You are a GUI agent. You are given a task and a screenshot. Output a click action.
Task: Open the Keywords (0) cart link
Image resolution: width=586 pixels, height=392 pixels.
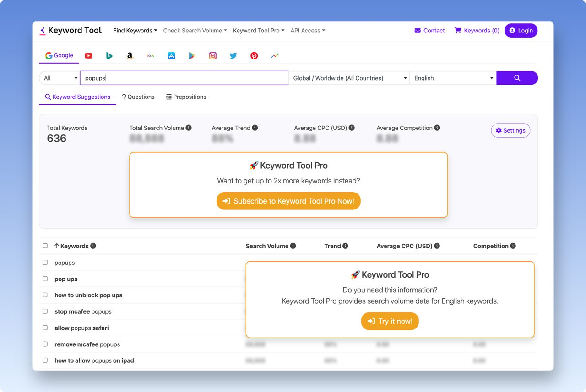[x=477, y=31]
